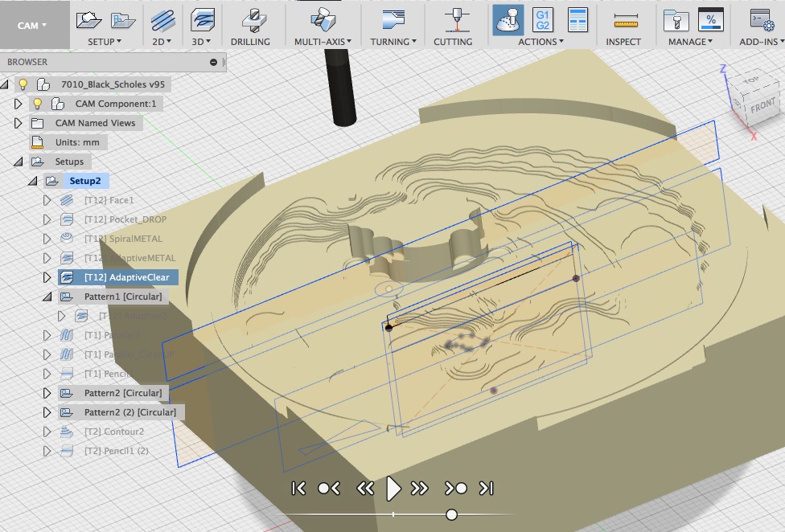The image size is (785, 532).
Task: Jump to simulation start
Action: 298,488
